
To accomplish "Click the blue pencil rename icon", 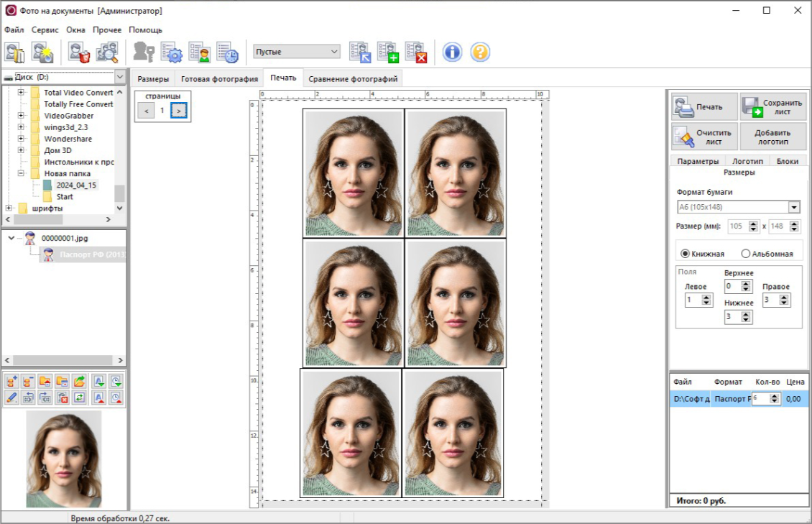I will coord(11,397).
